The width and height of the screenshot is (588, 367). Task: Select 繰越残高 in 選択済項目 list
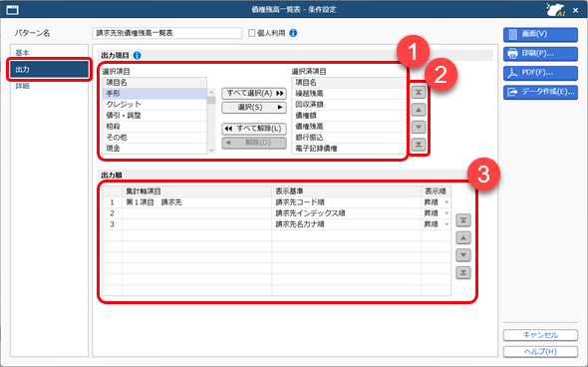pyautogui.click(x=349, y=94)
